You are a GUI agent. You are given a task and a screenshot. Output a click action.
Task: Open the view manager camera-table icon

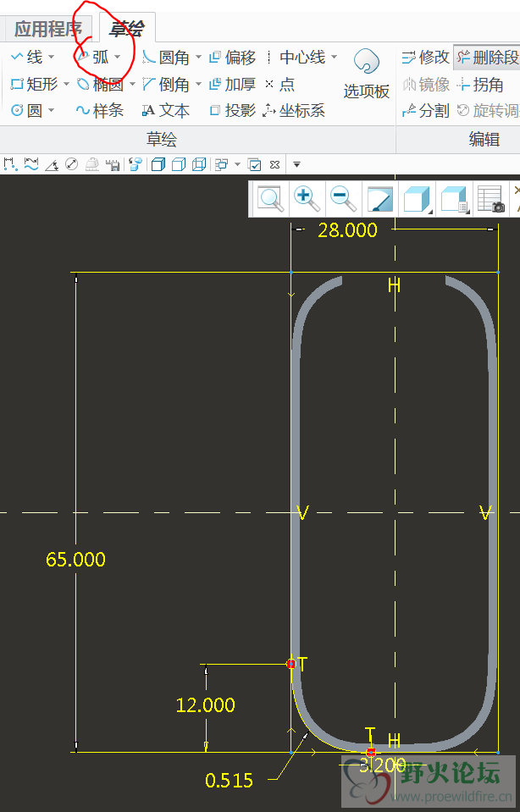pyautogui.click(x=491, y=199)
